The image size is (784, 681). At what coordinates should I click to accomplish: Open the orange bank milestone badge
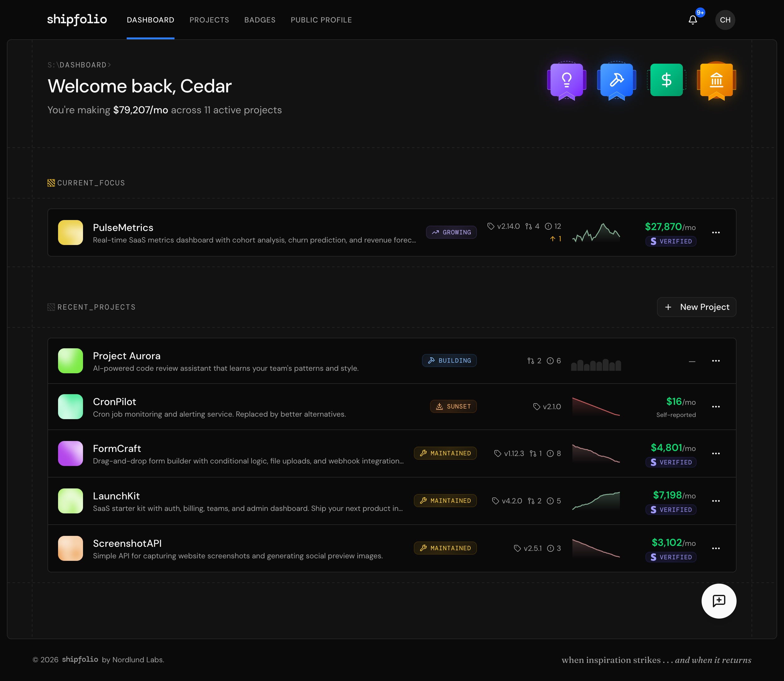(x=717, y=80)
